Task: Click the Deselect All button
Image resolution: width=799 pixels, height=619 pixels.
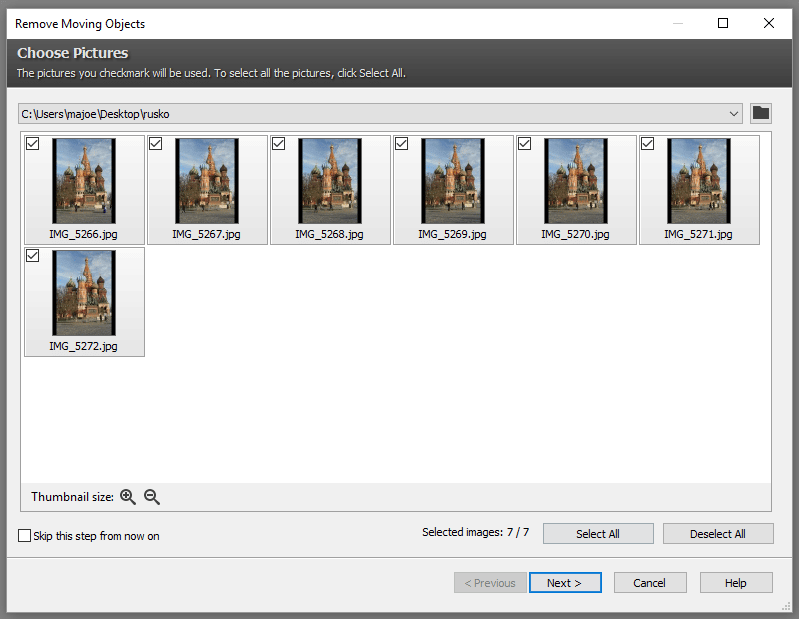Action: (x=718, y=533)
